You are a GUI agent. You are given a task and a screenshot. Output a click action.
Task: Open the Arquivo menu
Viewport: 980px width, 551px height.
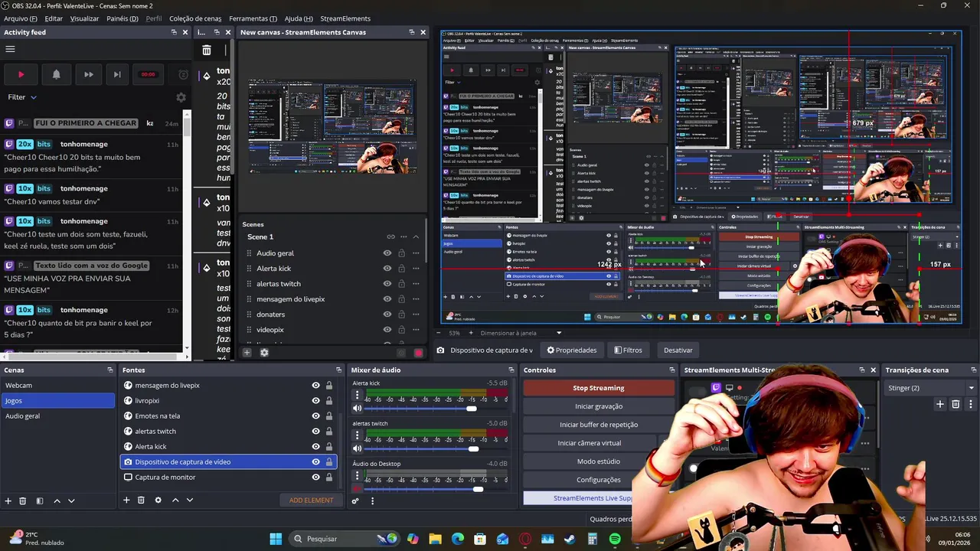[x=21, y=18]
